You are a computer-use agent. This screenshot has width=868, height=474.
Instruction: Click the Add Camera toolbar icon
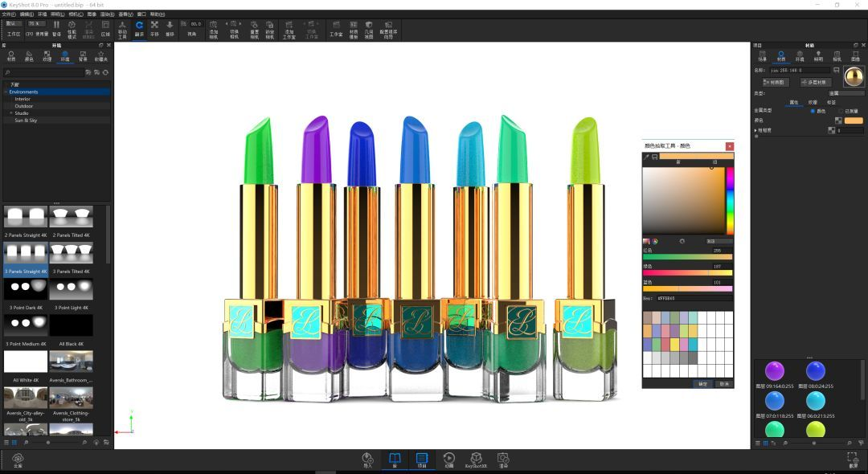[214, 28]
